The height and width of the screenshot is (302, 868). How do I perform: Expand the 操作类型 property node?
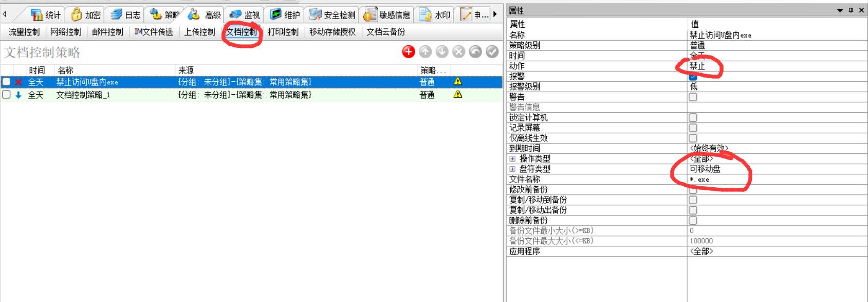click(512, 158)
